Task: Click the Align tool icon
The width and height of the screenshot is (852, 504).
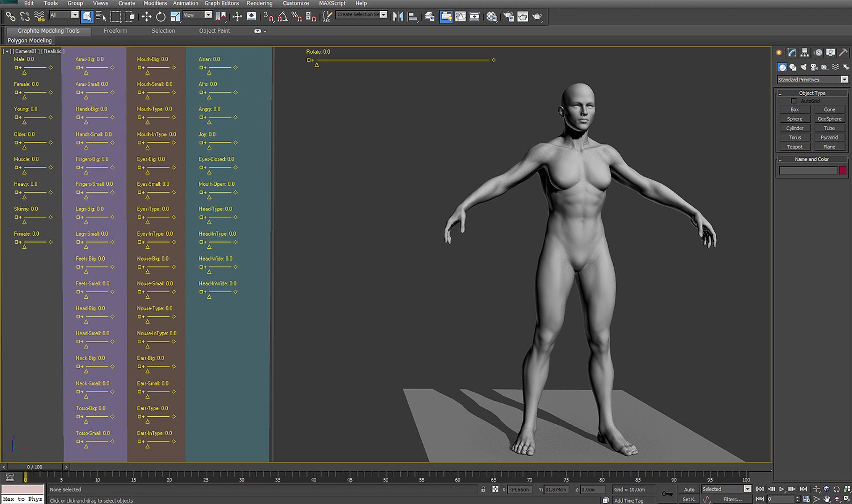Action: (x=412, y=17)
